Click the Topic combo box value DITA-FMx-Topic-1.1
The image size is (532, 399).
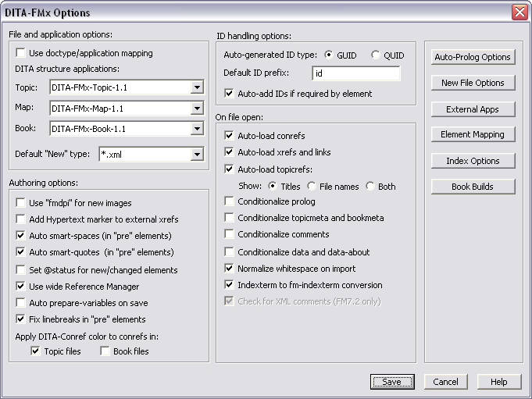[89, 87]
